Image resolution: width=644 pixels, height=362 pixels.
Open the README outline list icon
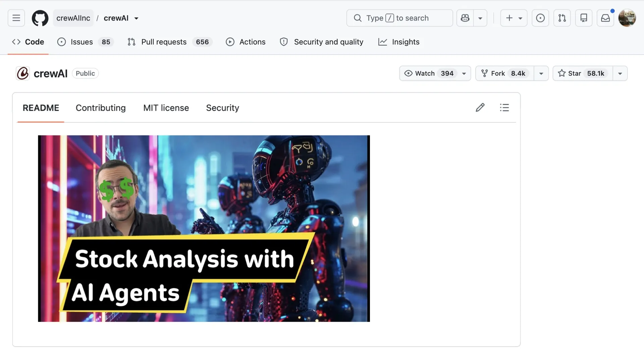(x=504, y=108)
